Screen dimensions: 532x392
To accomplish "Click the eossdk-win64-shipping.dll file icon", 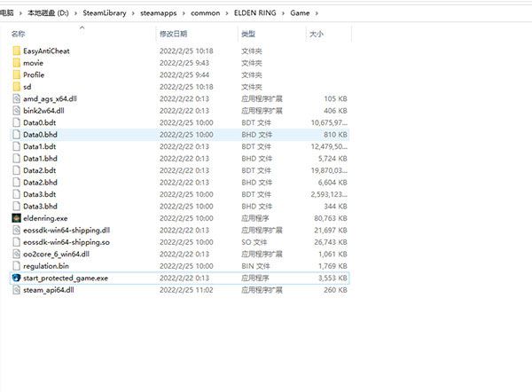I will [x=17, y=230].
